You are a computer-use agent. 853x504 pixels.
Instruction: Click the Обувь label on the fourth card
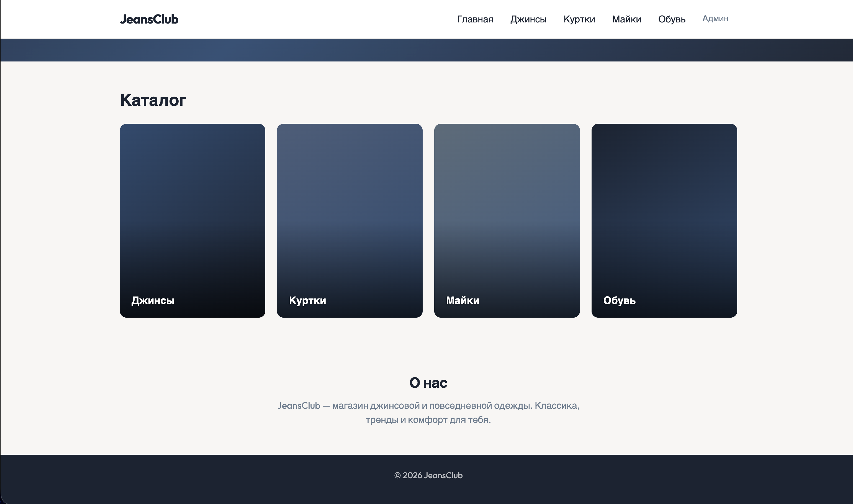point(619,300)
